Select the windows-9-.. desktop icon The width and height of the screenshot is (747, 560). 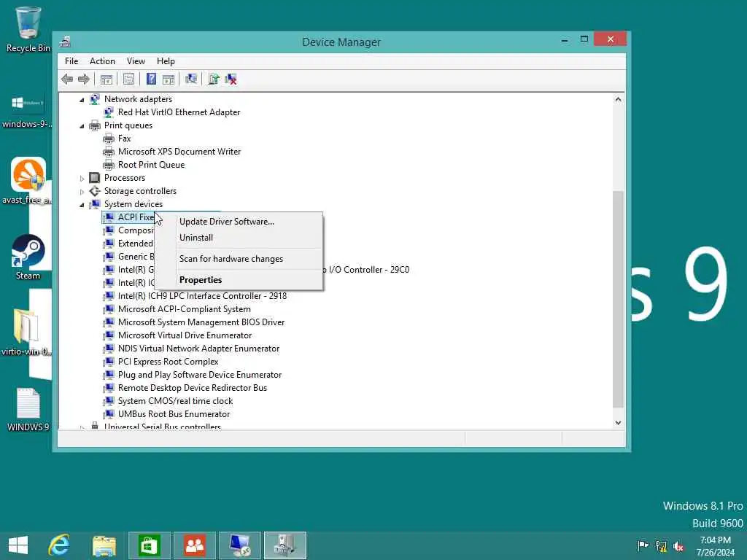pos(27,111)
